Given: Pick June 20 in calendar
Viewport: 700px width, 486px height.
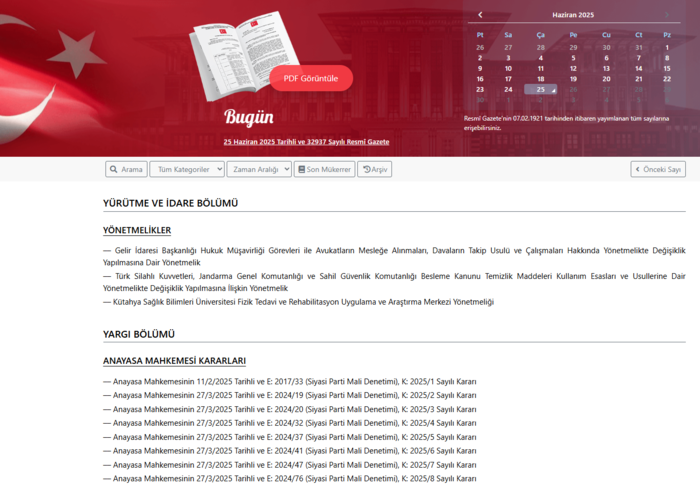Looking at the screenshot, I should coord(606,79).
